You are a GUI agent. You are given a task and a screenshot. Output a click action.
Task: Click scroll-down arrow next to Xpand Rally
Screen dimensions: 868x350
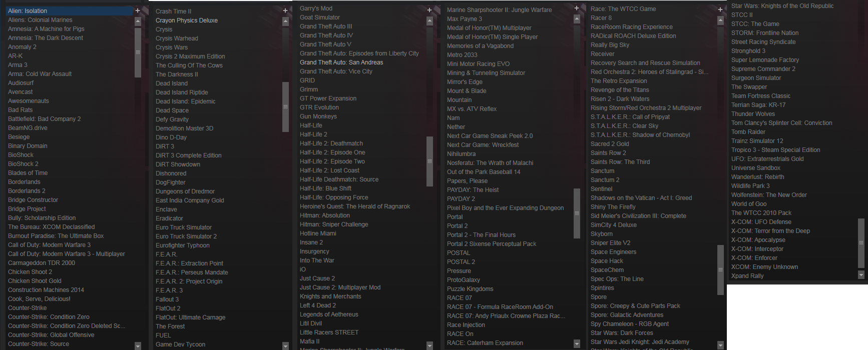861,275
